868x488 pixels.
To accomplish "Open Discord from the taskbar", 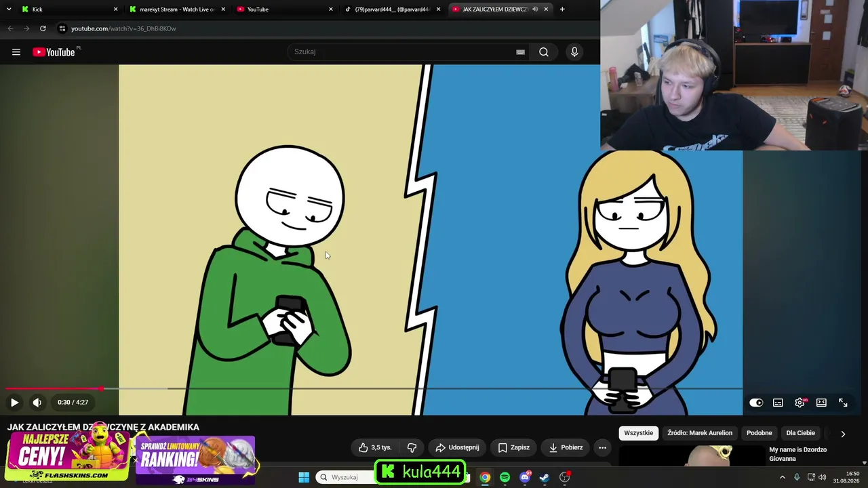I will pyautogui.click(x=525, y=477).
